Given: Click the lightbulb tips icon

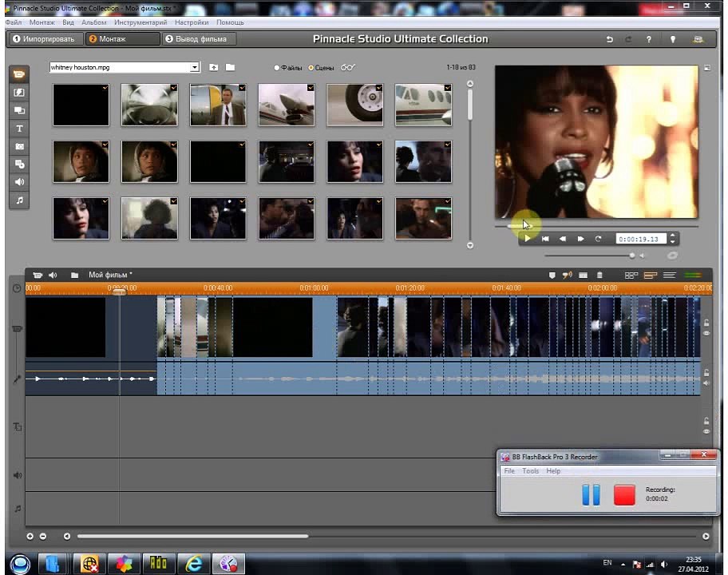Looking at the screenshot, I should [672, 39].
